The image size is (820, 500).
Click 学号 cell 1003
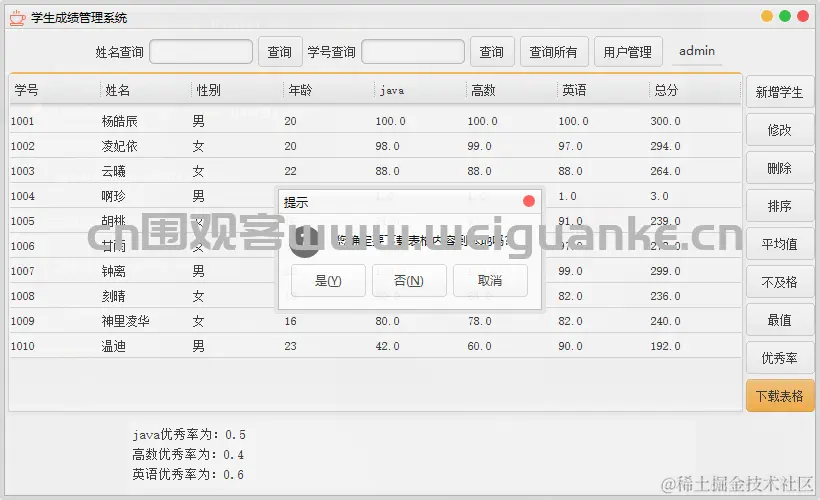pos(22,171)
